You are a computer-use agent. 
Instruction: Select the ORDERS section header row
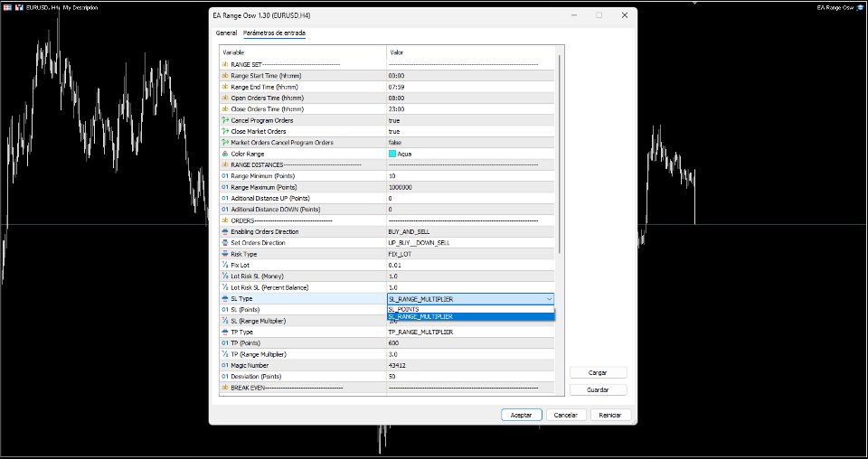(388, 220)
